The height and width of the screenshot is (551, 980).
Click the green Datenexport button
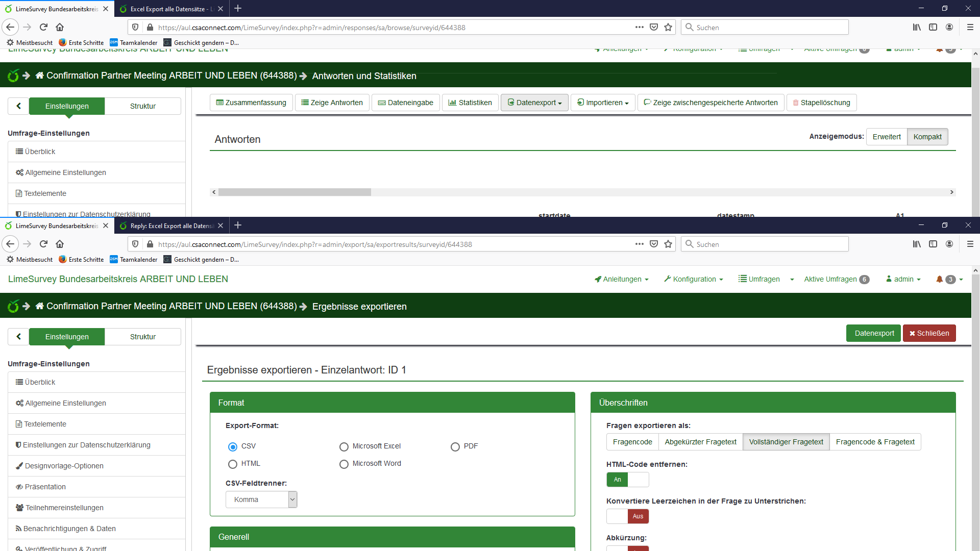[874, 333]
